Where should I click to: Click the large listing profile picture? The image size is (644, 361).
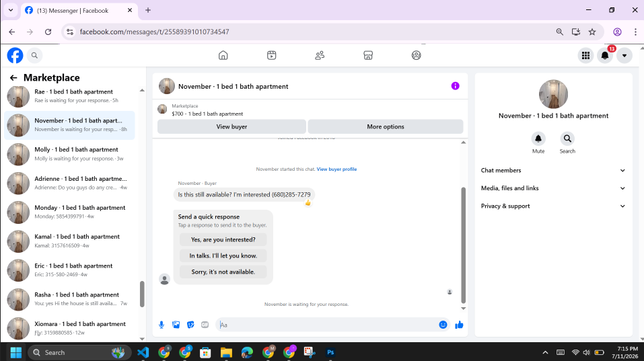(x=553, y=94)
